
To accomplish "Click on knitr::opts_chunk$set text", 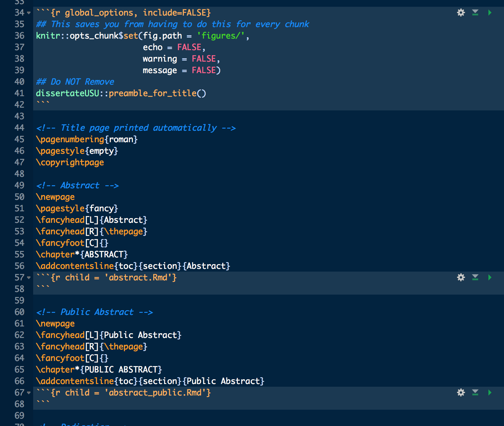I will (x=87, y=36).
